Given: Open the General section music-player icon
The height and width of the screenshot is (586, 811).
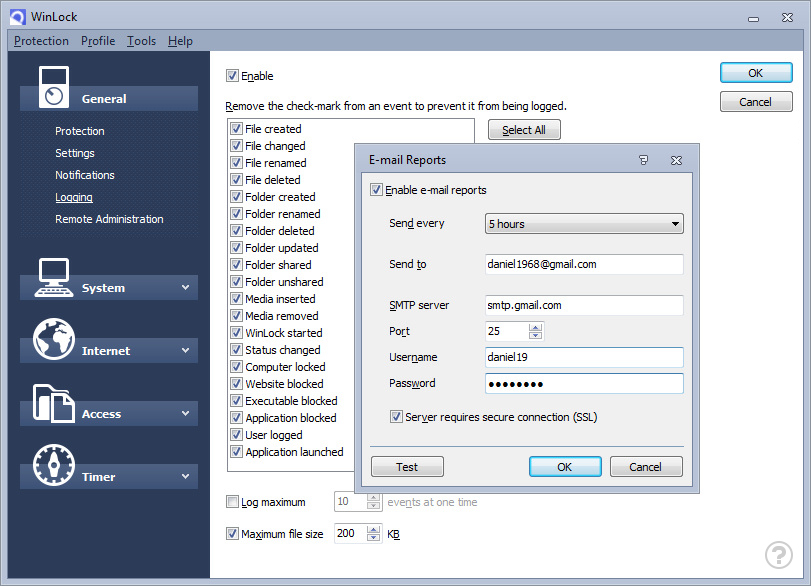Looking at the screenshot, I should (54, 87).
